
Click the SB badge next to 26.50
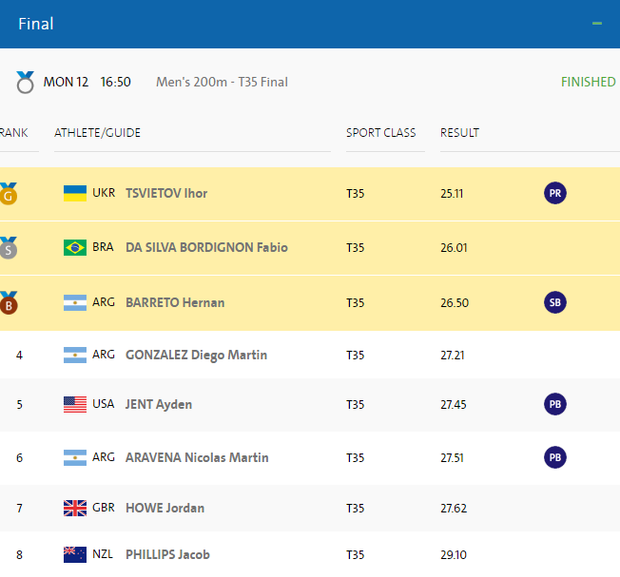tap(555, 302)
